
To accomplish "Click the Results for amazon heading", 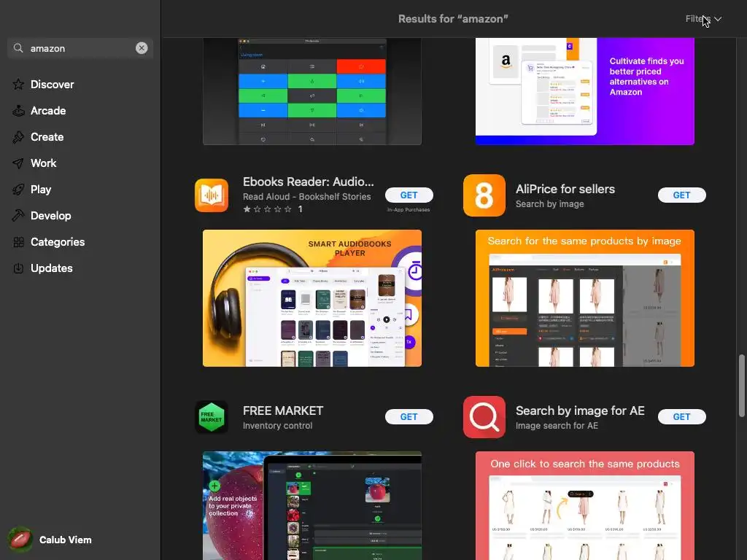I will [453, 19].
